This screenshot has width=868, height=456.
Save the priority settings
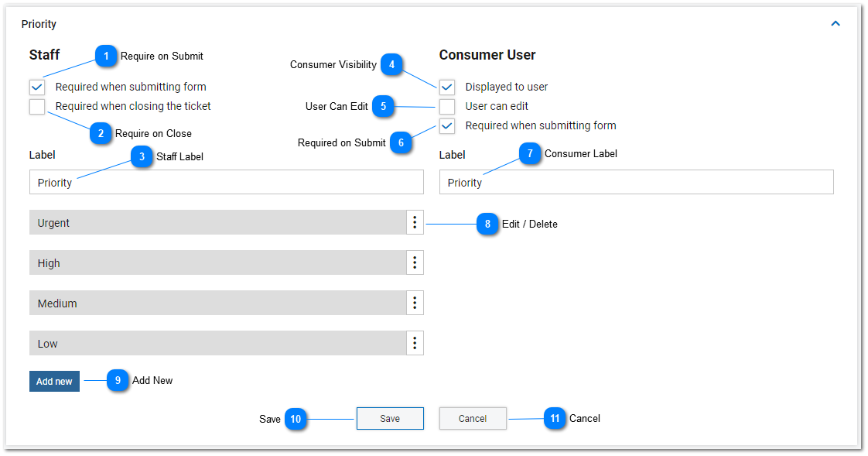390,418
